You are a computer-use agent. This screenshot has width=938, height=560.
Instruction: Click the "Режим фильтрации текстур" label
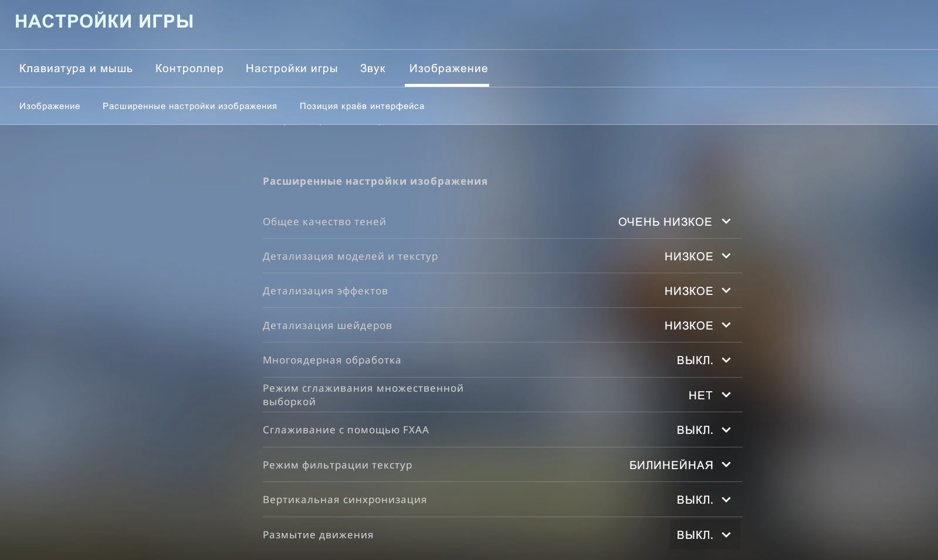(x=337, y=465)
